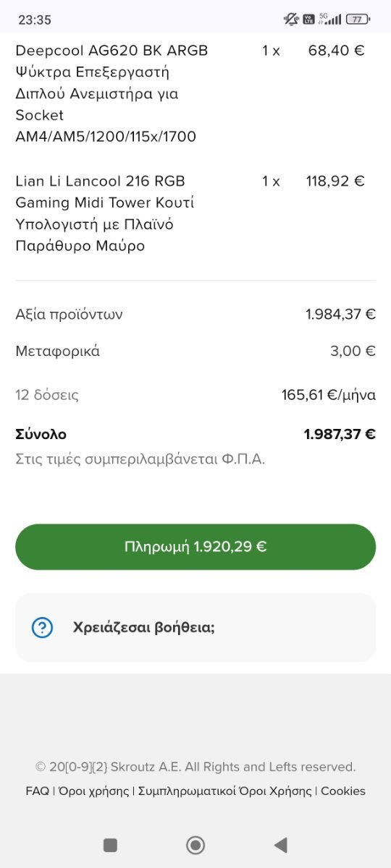Image resolution: width=391 pixels, height=868 pixels.
Task: Open the Χρειάζεσαι βοήθεια; help card
Action: [195, 627]
